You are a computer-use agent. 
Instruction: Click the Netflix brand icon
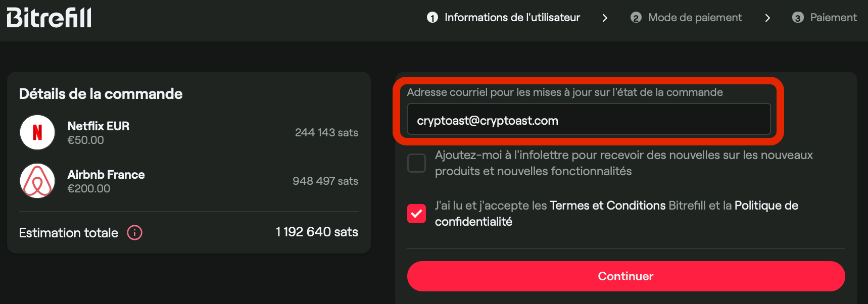[37, 132]
